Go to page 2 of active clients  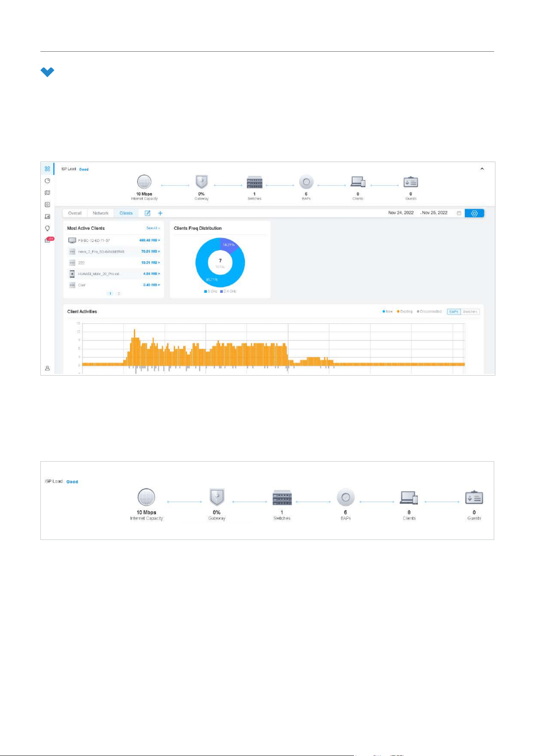pos(119,294)
